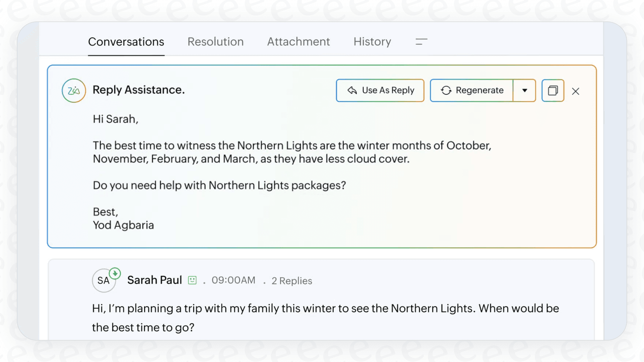Open the Attachment tab
Viewport: 644px width, 362px height.
point(299,42)
